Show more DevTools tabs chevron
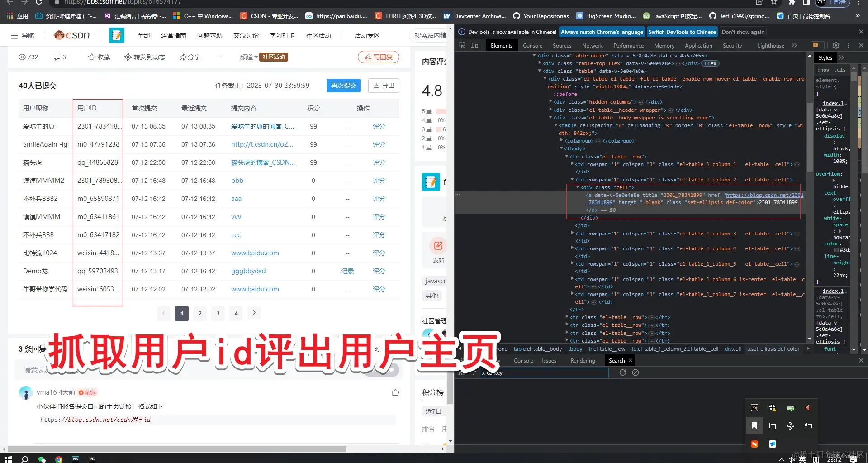Screen dimensions: 868x463 click(x=794, y=45)
